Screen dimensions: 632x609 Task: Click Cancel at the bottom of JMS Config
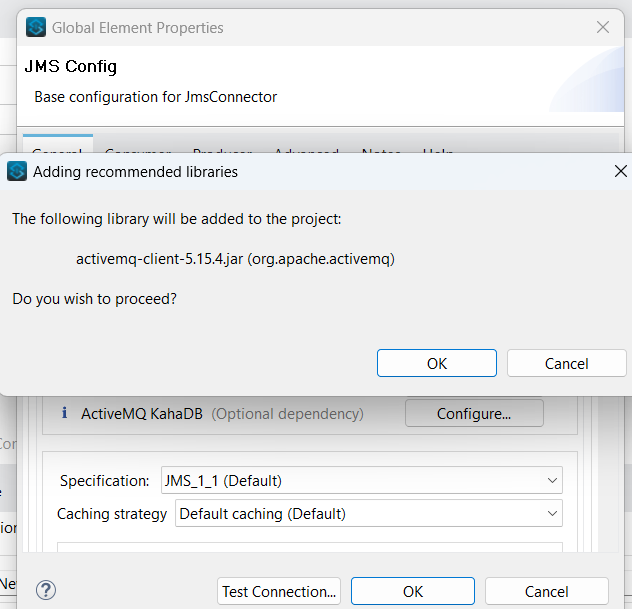coord(546,591)
